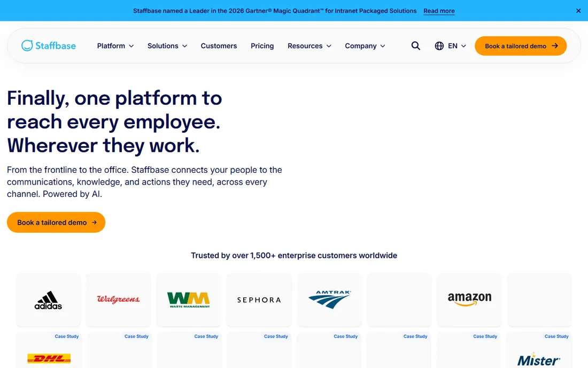Expand the Company menu
588x368 pixels.
[365, 46]
